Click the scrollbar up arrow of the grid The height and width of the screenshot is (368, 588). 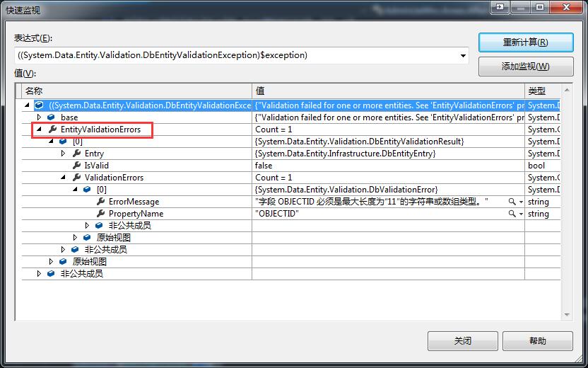(567, 90)
